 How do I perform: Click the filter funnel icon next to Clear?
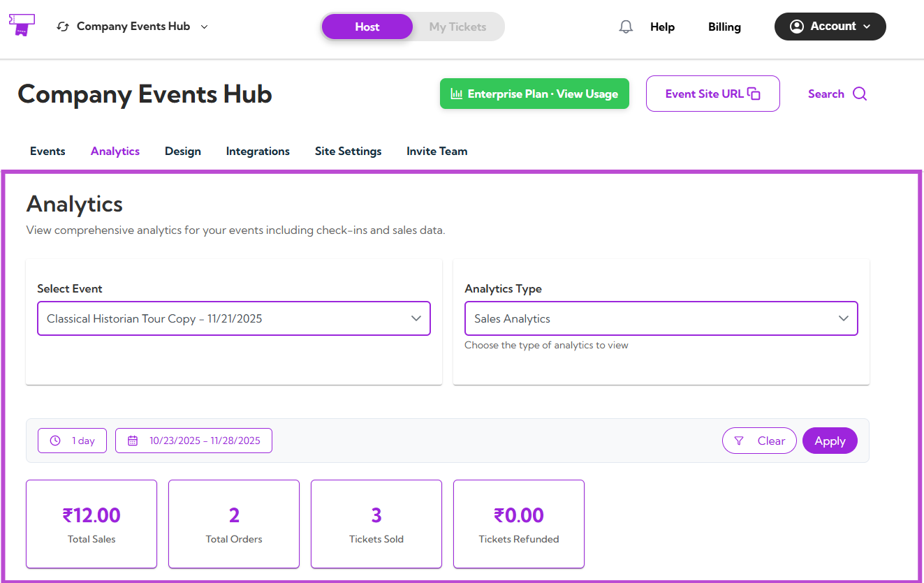click(x=740, y=441)
